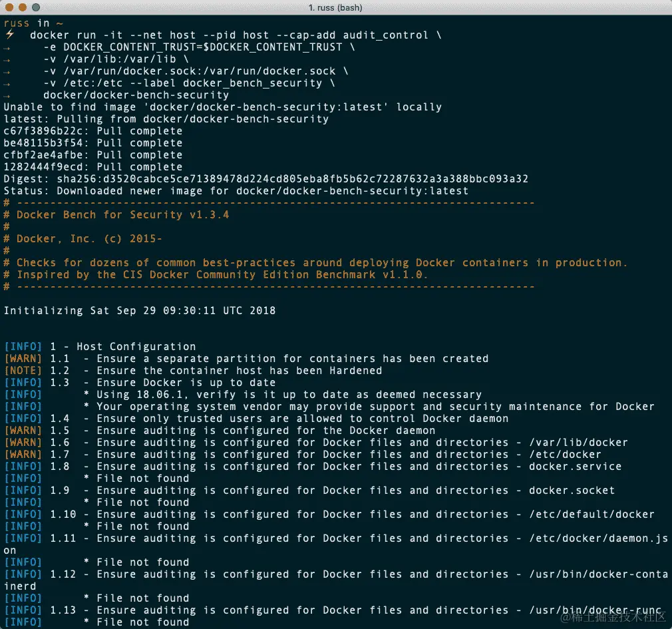672x629 pixels.
Task: Click the 'Your operating system vendor' info line
Action: pyautogui.click(x=375, y=407)
